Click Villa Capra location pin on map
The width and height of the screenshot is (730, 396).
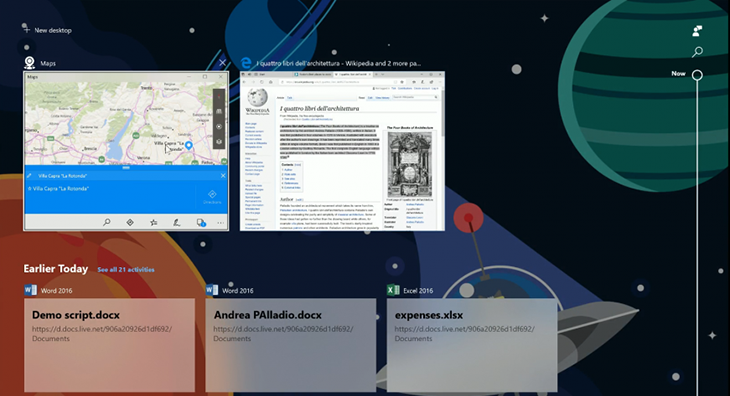(x=189, y=146)
